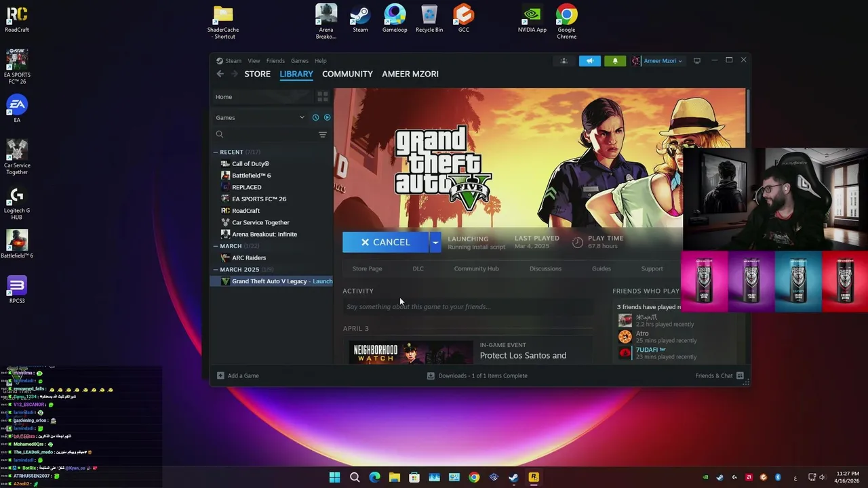Open launch options arrow beside Cancel
This screenshot has width=868, height=488.
[x=435, y=242]
